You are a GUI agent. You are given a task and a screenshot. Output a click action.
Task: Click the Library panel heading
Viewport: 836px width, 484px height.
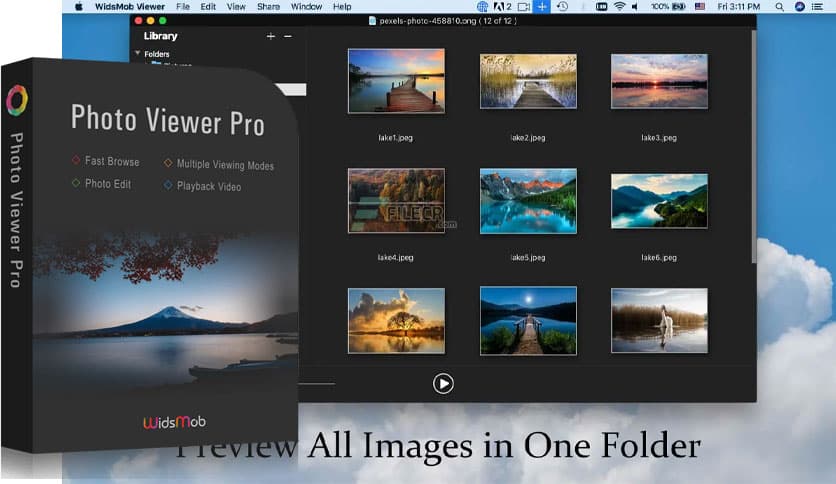coord(160,36)
